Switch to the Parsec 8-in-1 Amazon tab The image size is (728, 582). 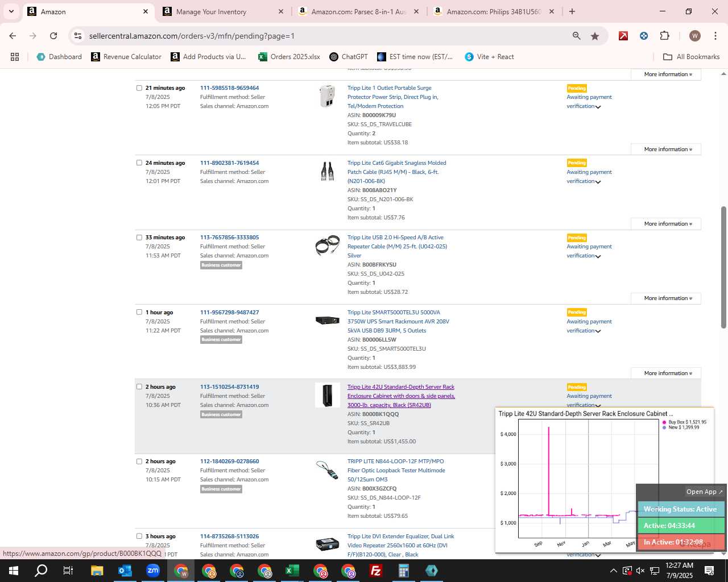pos(359,11)
